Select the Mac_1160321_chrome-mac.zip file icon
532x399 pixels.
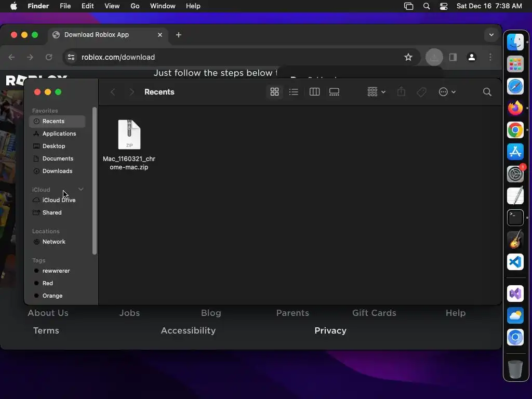pos(129,135)
